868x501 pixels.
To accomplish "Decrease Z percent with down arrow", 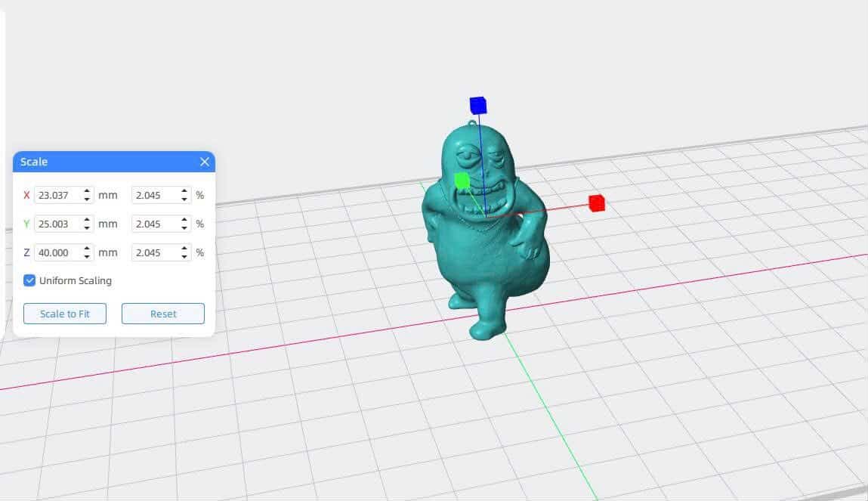I will [184, 256].
